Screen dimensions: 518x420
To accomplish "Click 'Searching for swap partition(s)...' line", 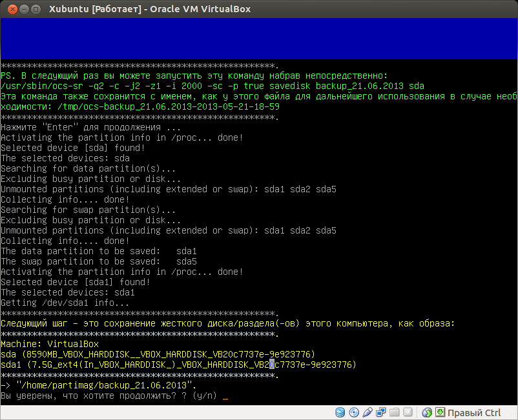I will [x=88, y=210].
